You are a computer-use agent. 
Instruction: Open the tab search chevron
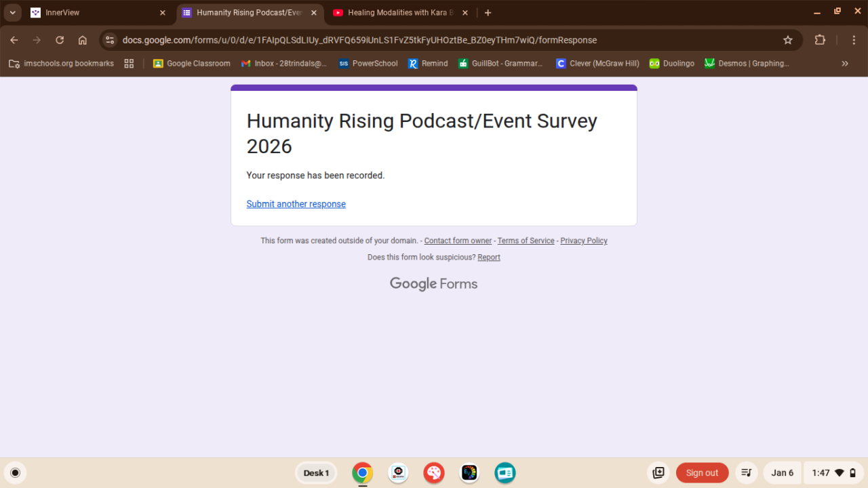click(13, 13)
